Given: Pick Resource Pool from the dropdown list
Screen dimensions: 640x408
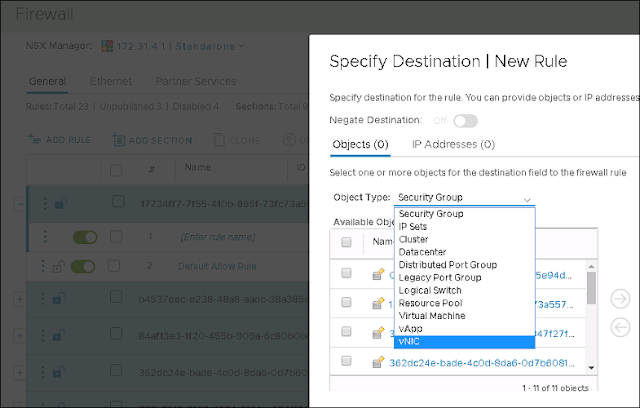Looking at the screenshot, I should (x=464, y=303).
